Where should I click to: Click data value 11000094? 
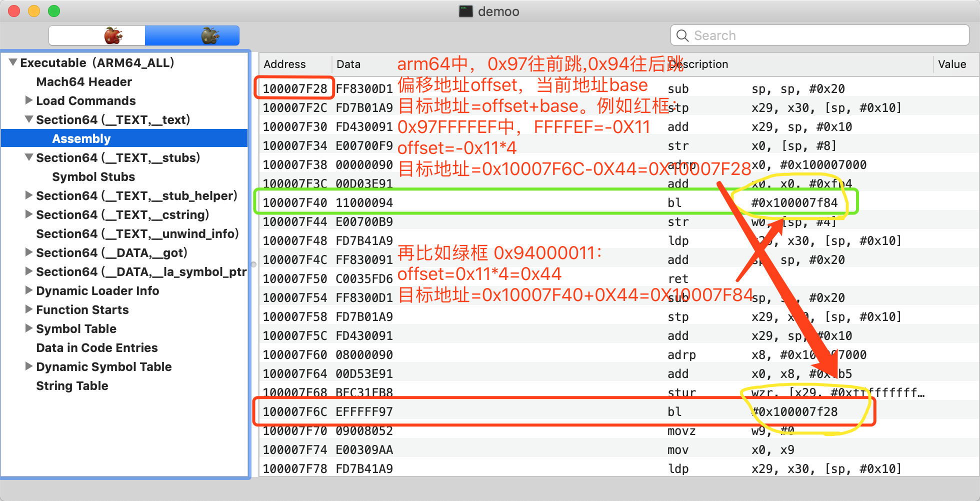tap(364, 202)
